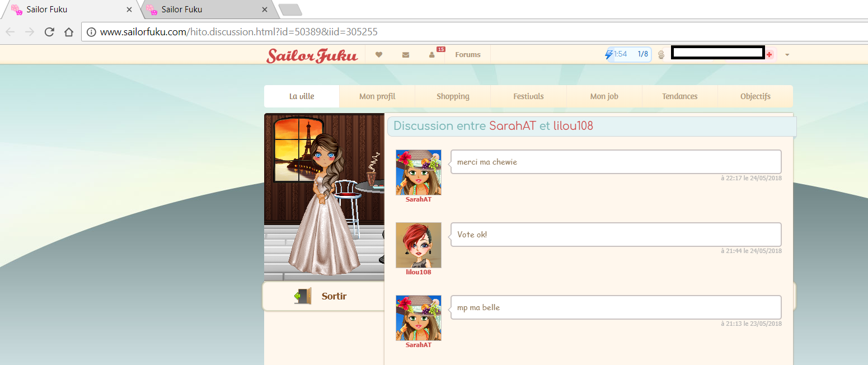This screenshot has width=868, height=365.
Task: Click message text 'merci ma chewie'
Action: click(x=487, y=162)
